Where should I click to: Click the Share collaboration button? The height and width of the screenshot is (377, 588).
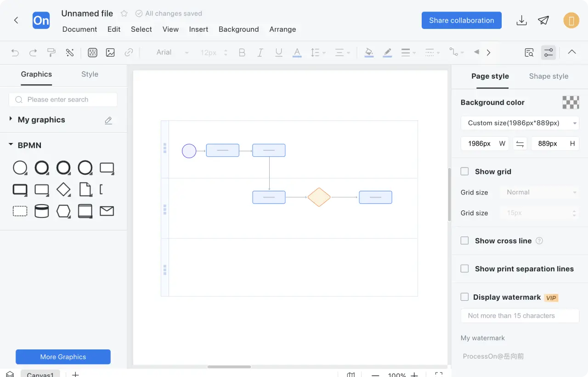(461, 20)
